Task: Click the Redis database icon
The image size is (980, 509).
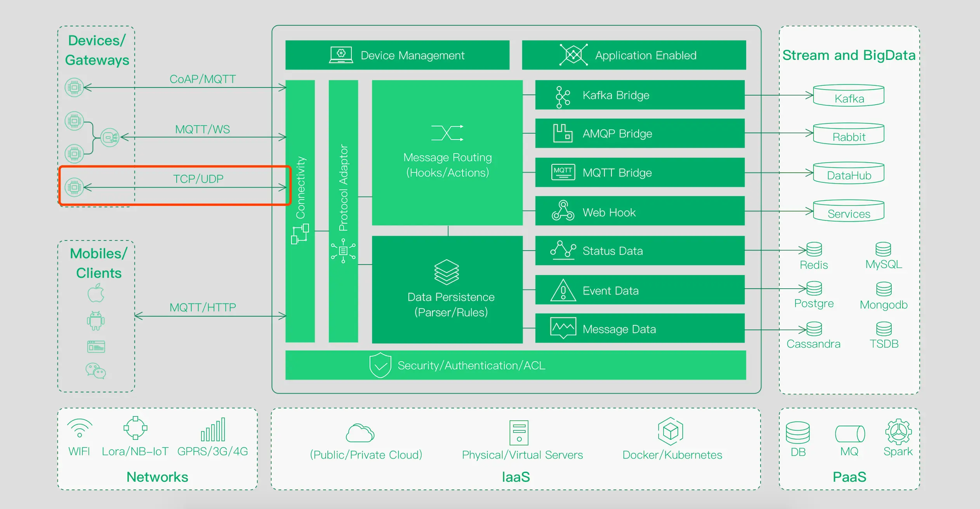Action: 814,249
